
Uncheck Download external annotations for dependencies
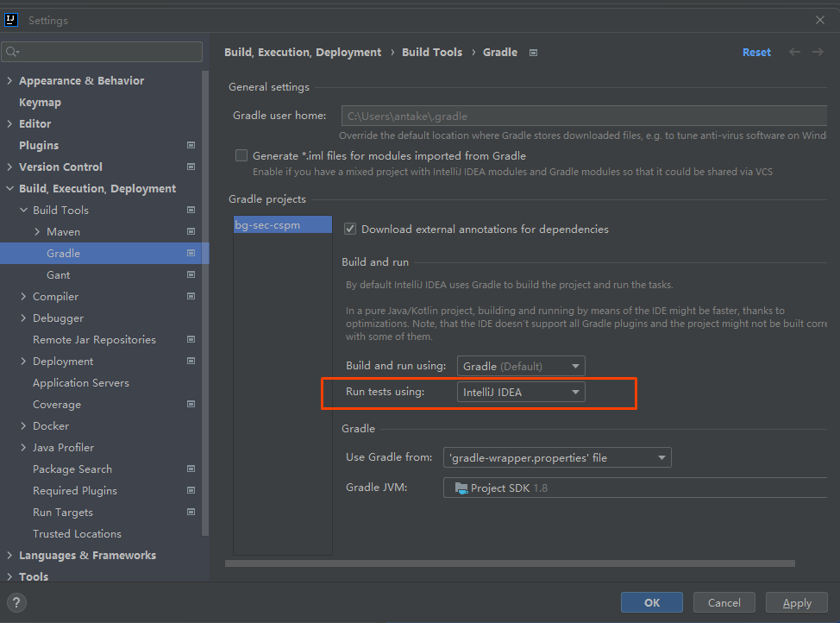tap(350, 229)
